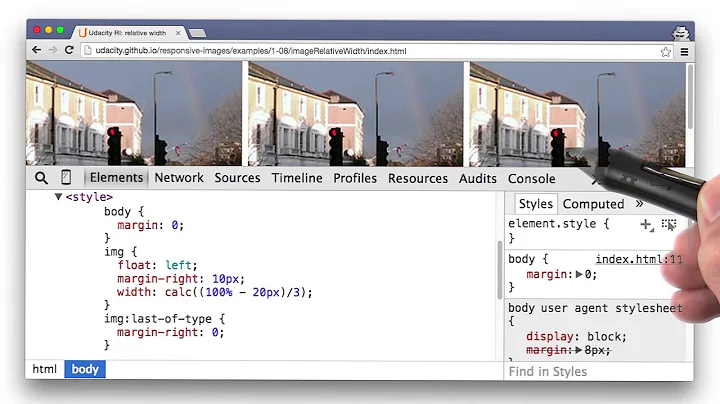
Task: Click the page icon in address bar
Action: [88, 51]
